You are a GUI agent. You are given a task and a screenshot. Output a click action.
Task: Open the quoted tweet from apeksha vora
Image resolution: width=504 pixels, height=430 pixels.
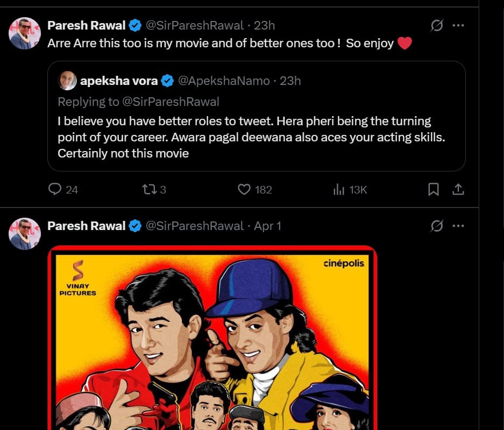pos(257,116)
